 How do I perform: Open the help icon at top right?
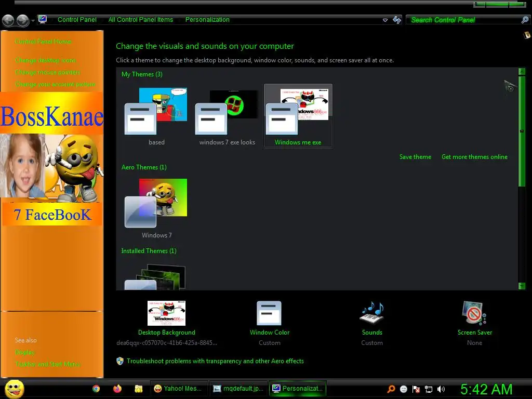(527, 35)
